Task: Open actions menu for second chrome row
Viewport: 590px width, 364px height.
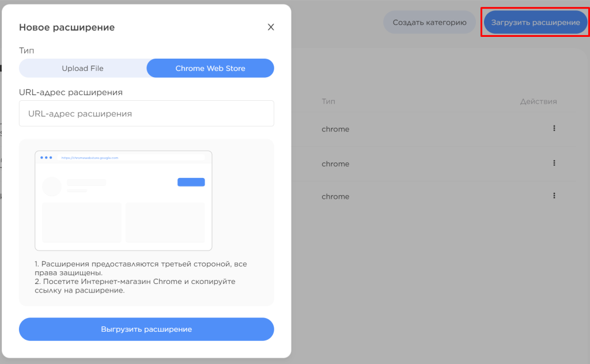Action: point(554,163)
